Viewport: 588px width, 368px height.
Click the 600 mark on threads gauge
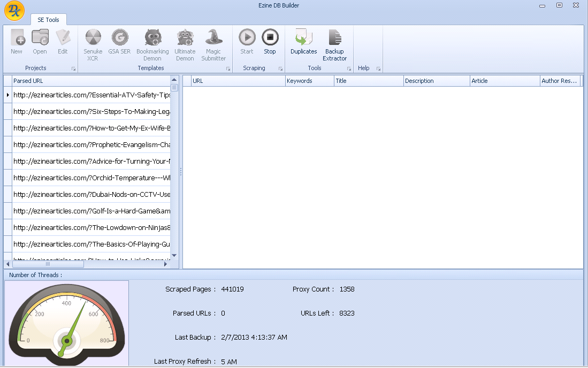(x=94, y=314)
